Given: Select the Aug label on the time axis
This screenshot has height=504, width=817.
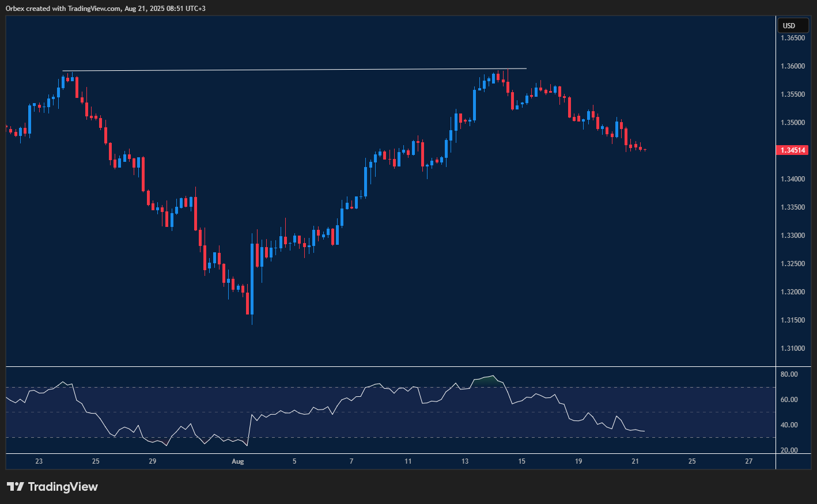Looking at the screenshot, I should pyautogui.click(x=238, y=461).
